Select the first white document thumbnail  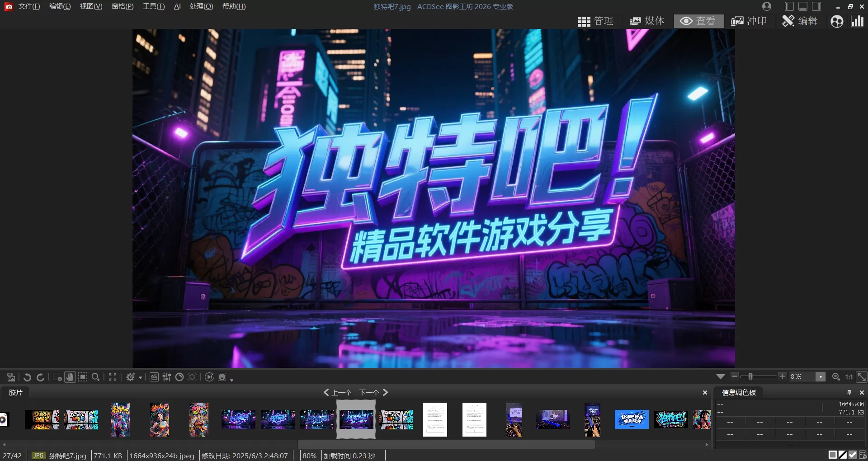point(435,419)
